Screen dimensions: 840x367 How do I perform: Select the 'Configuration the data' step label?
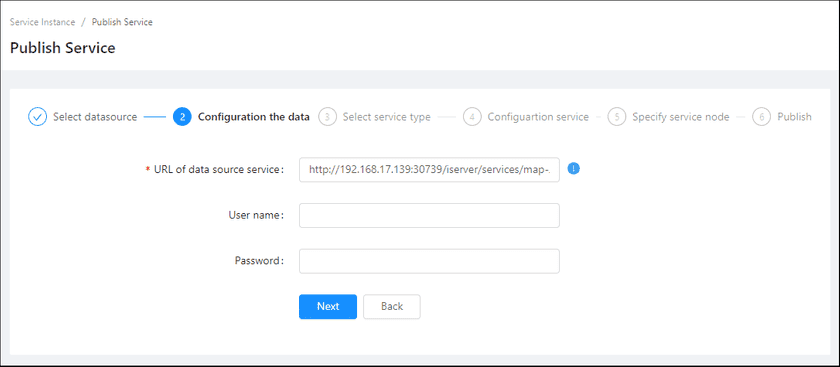pos(253,117)
